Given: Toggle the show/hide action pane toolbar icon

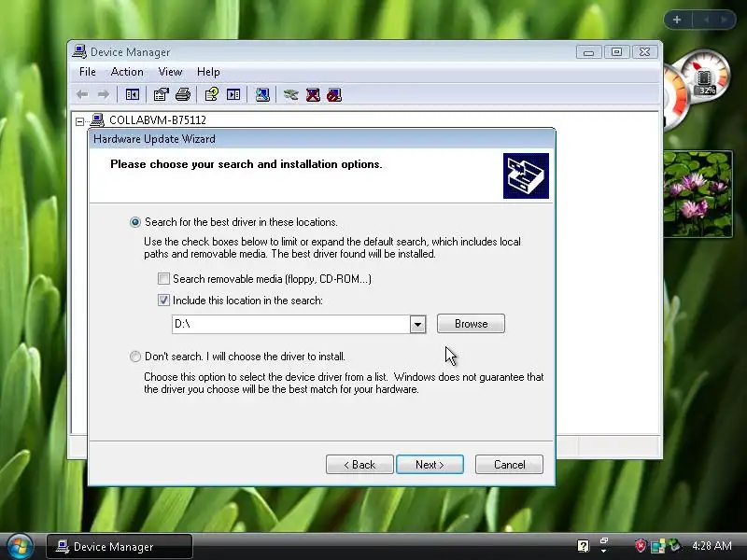Looking at the screenshot, I should (x=233, y=95).
